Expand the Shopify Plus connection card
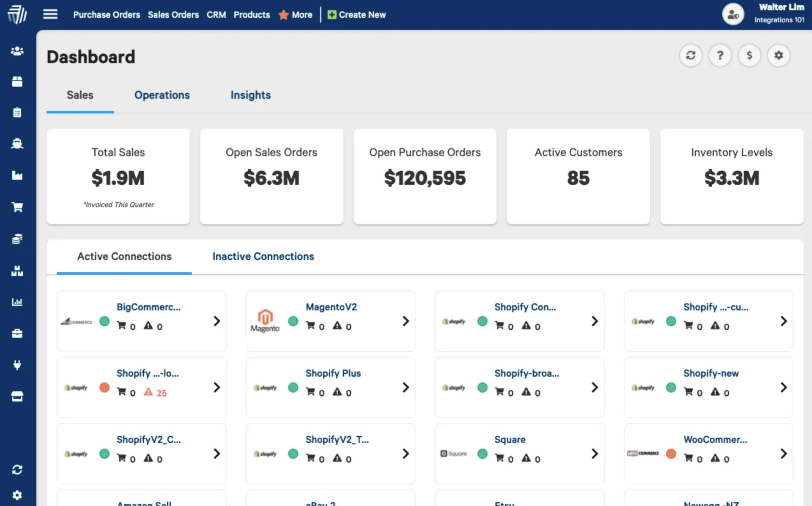This screenshot has width=812, height=506. [406, 387]
